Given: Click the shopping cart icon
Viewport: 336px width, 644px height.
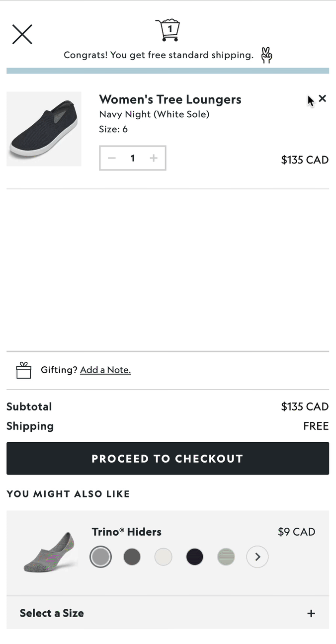Looking at the screenshot, I should click(168, 30).
